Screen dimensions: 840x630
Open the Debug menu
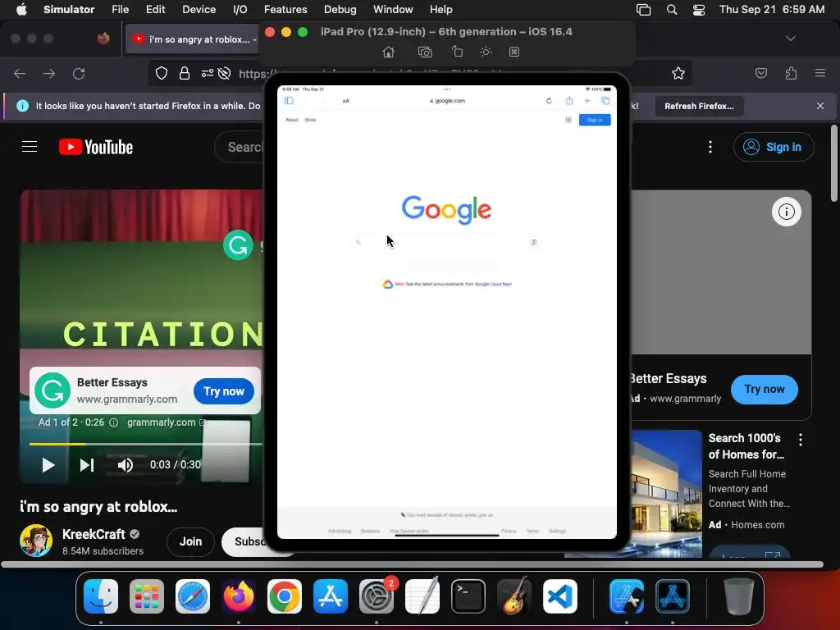click(x=340, y=10)
